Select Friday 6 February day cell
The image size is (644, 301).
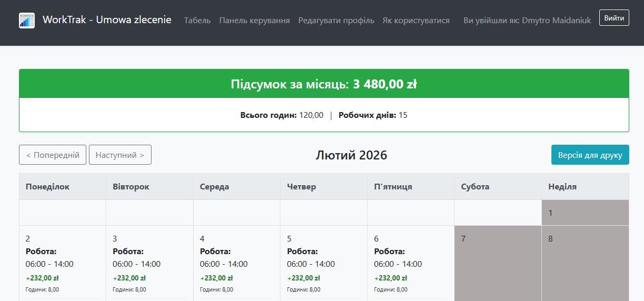click(411, 263)
